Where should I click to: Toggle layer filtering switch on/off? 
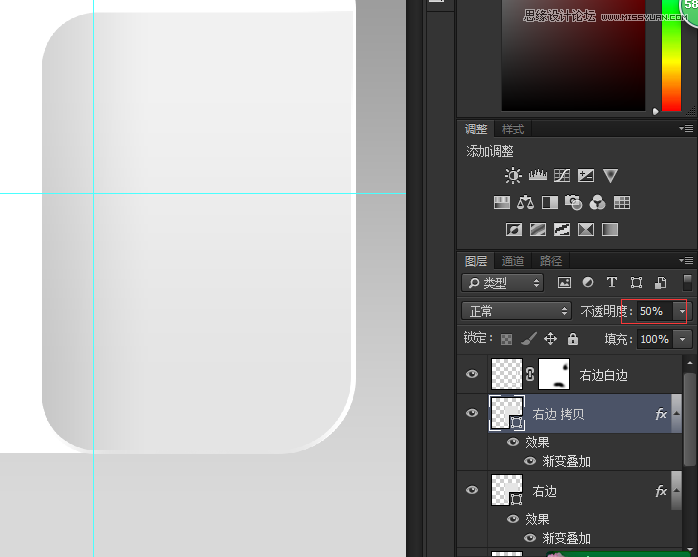[687, 283]
